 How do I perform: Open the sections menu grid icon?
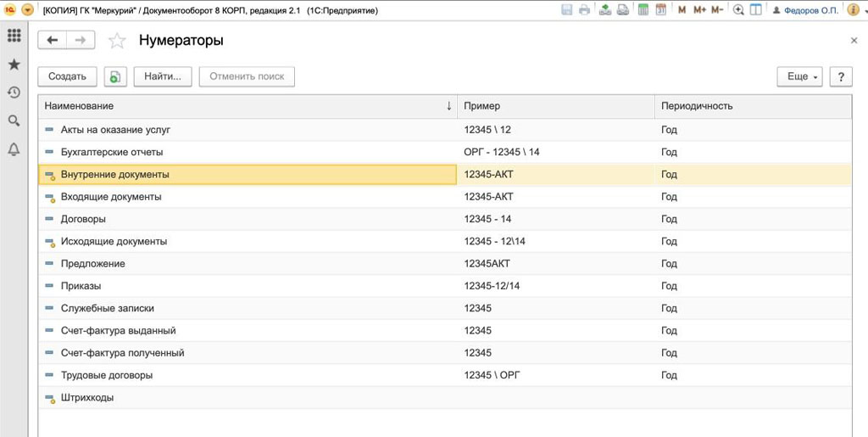14,36
